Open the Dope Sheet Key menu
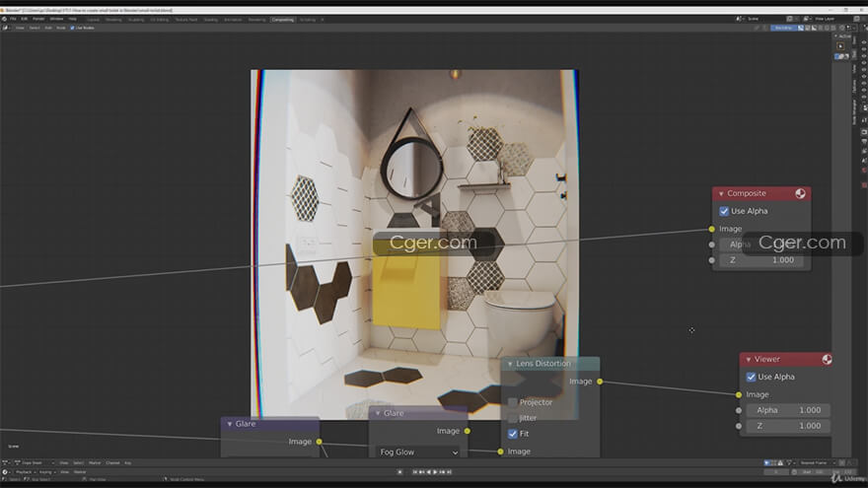 tap(128, 462)
